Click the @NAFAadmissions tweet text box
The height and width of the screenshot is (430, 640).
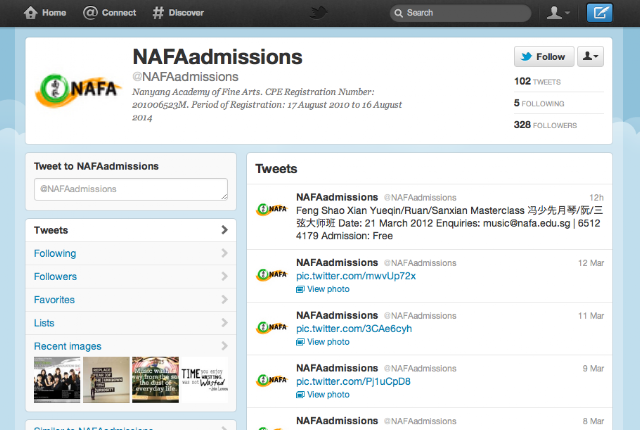(x=131, y=189)
